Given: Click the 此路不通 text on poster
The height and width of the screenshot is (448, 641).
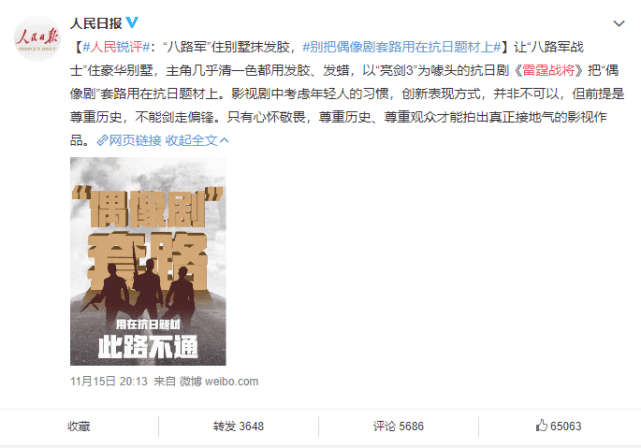Looking at the screenshot, I should pyautogui.click(x=148, y=347).
